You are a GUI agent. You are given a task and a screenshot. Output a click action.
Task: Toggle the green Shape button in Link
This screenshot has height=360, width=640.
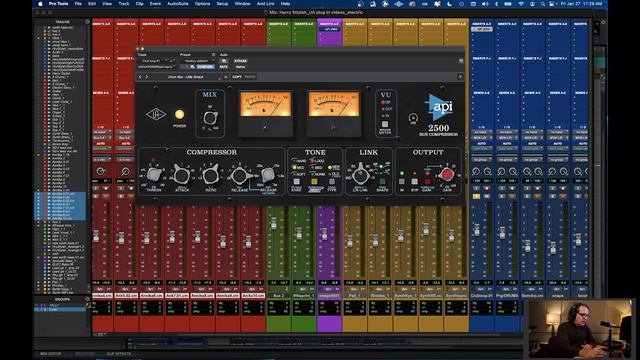tap(382, 182)
